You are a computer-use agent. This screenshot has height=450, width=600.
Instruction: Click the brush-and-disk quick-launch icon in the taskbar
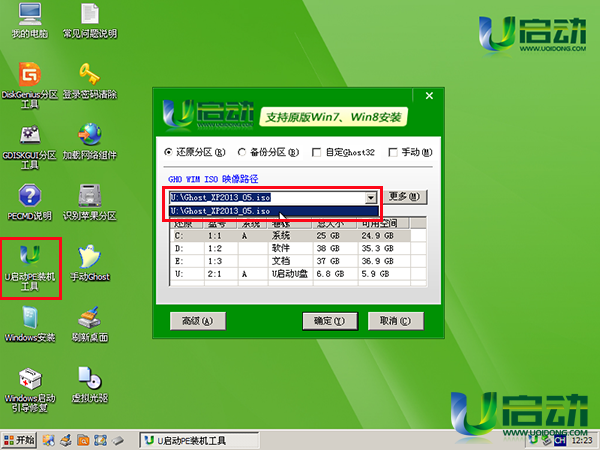pyautogui.click(x=66, y=440)
